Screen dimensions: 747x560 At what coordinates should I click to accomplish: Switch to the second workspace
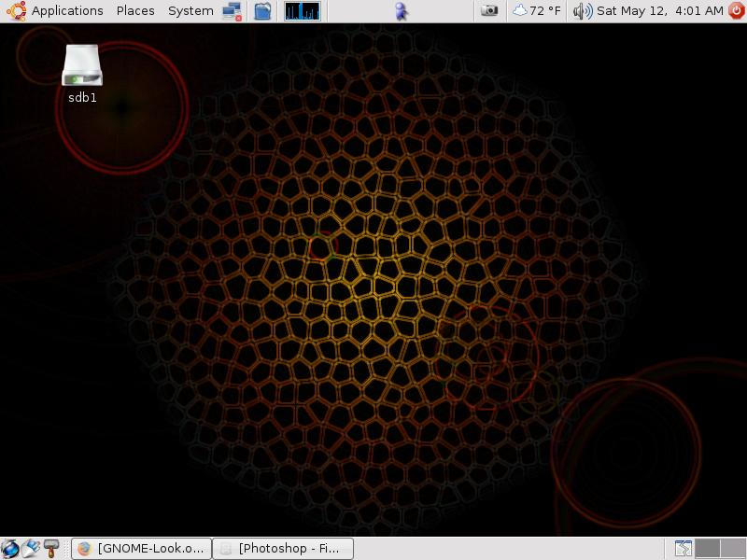733,549
